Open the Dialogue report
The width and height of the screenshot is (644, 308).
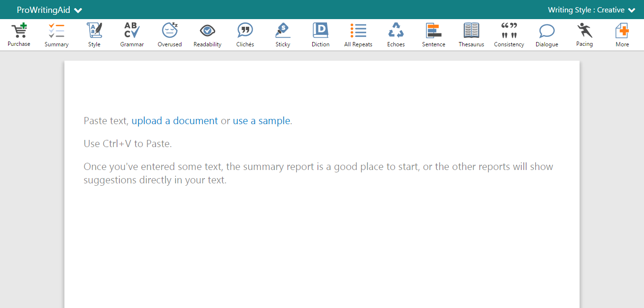[x=547, y=35]
